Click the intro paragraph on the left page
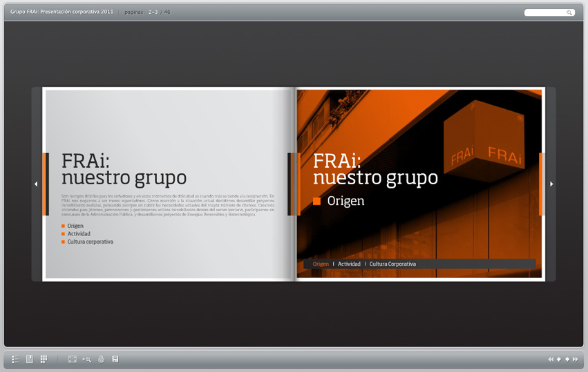Viewport: 588px width, 372px height. coord(168,205)
